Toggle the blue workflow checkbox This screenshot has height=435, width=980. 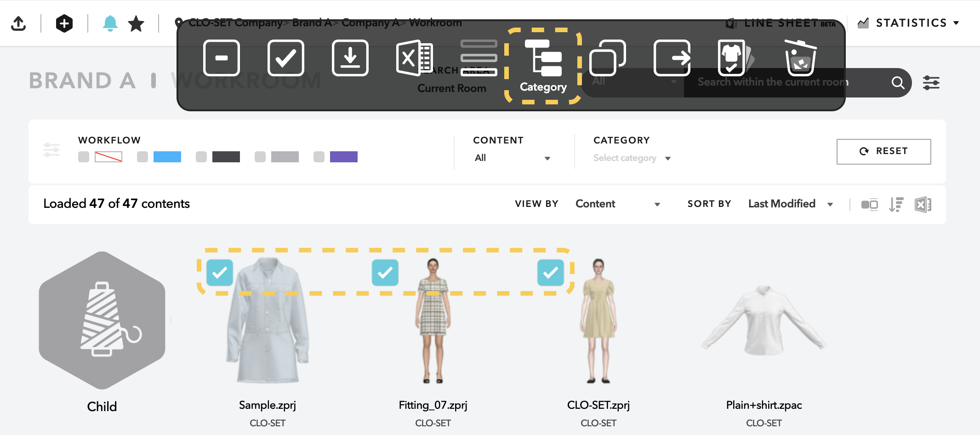(142, 157)
